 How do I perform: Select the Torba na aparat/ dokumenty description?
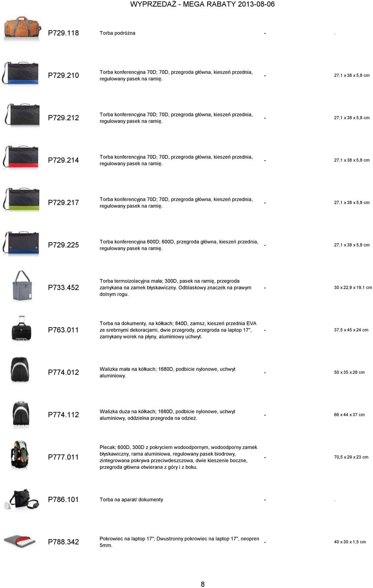click(x=131, y=500)
